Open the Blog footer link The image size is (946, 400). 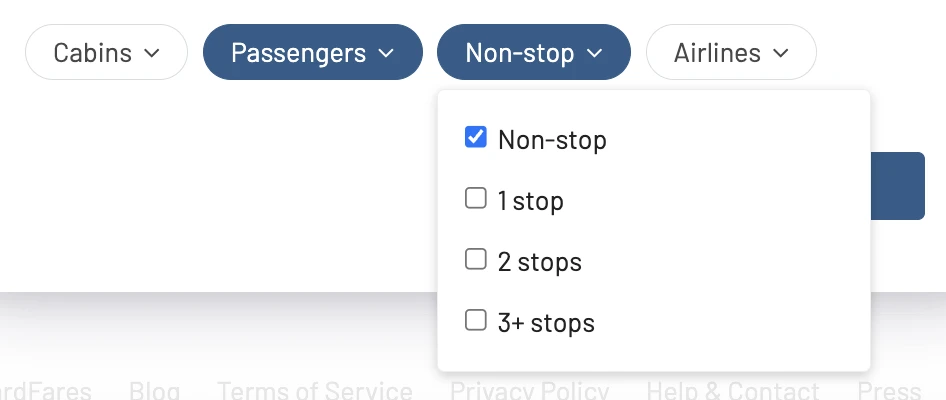coord(154,390)
